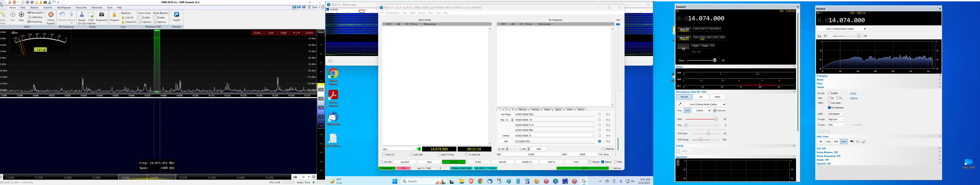Screen dimensions: 980x185
Task: Click speaker mute icon in Receive panel
Action: pyautogui.click(x=826, y=36)
